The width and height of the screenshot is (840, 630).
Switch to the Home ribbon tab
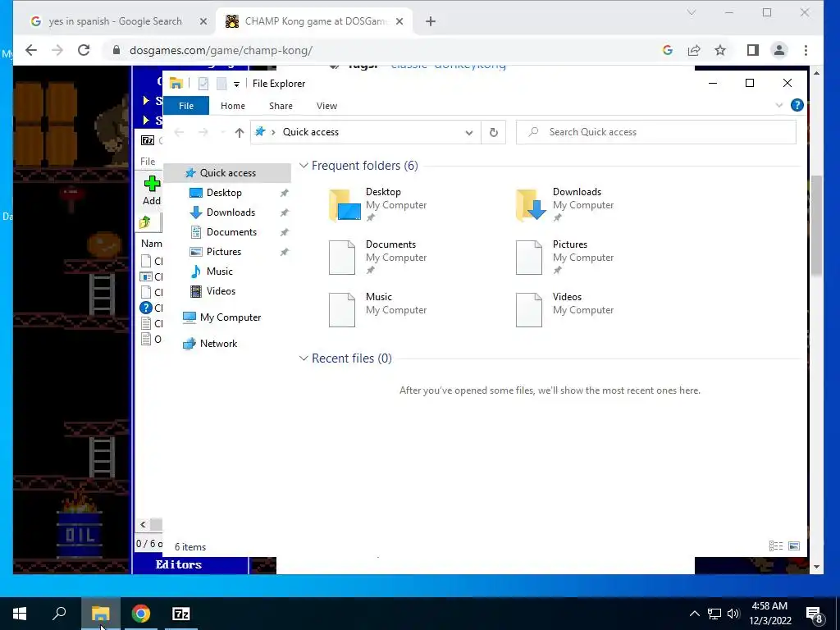click(x=232, y=106)
